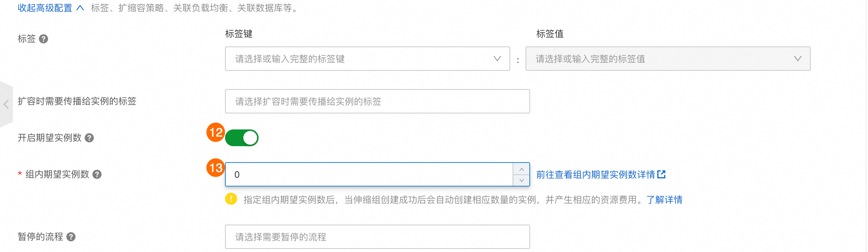Collapse 收起高级配置 section
Image resolution: width=868 pixels, height=252 pixels.
pos(50,8)
